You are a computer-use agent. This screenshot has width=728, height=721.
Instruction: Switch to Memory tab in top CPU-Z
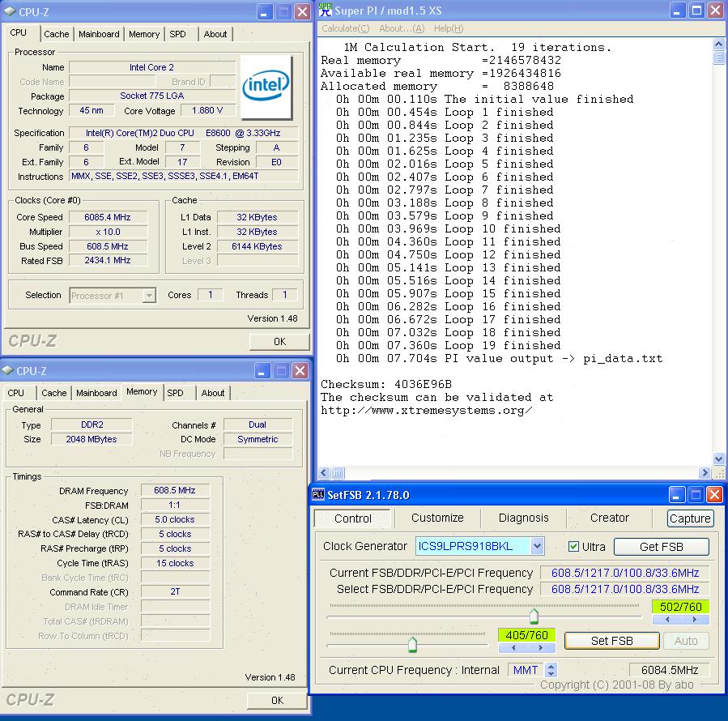coord(144,34)
